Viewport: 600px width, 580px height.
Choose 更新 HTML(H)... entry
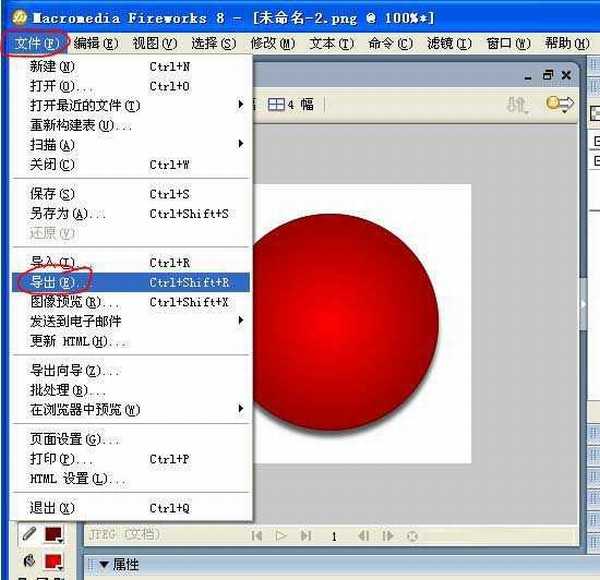click(131, 341)
